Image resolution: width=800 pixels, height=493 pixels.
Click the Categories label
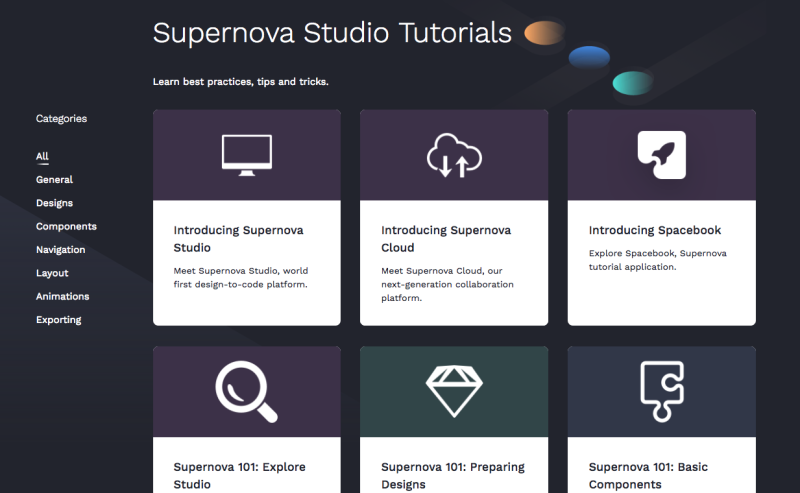(61, 118)
